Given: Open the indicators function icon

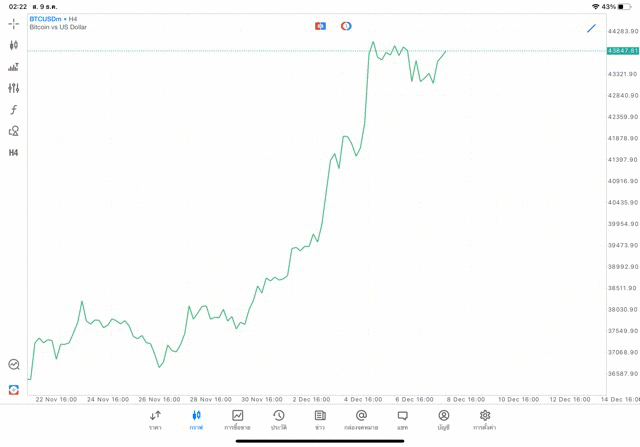Looking at the screenshot, I should click(x=14, y=110).
